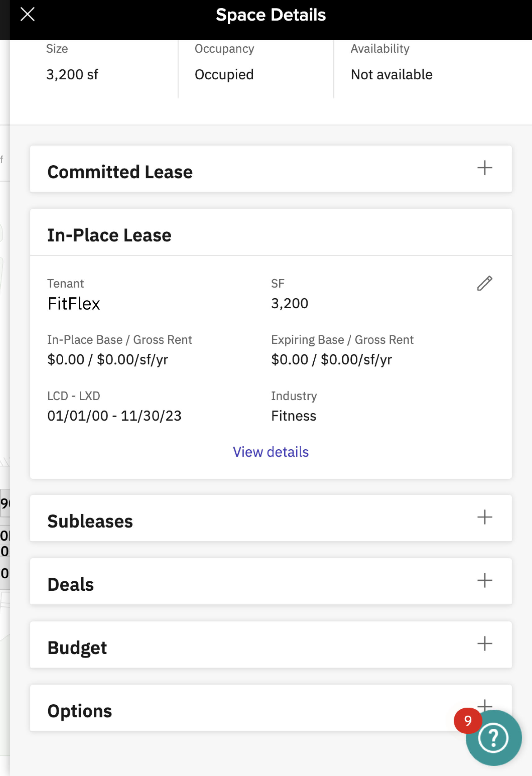The width and height of the screenshot is (532, 776).
Task: Expand the Deals section
Action: (x=271, y=581)
